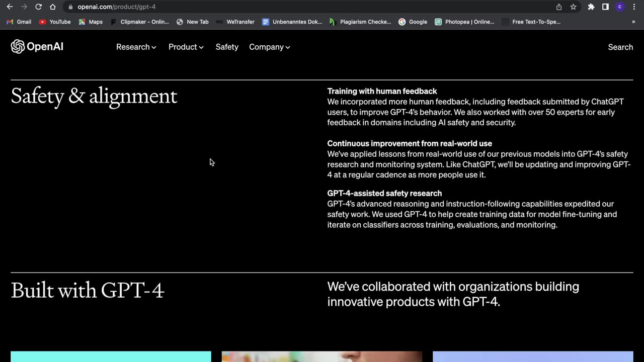The width and height of the screenshot is (644, 362).
Task: Open the Google bookmark
Action: point(413,22)
